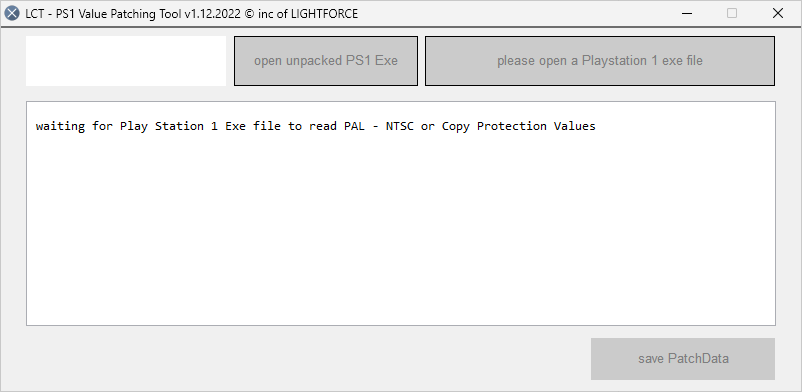Minimize the LCT patching tool window
This screenshot has height=392, width=802.
pos(687,13)
